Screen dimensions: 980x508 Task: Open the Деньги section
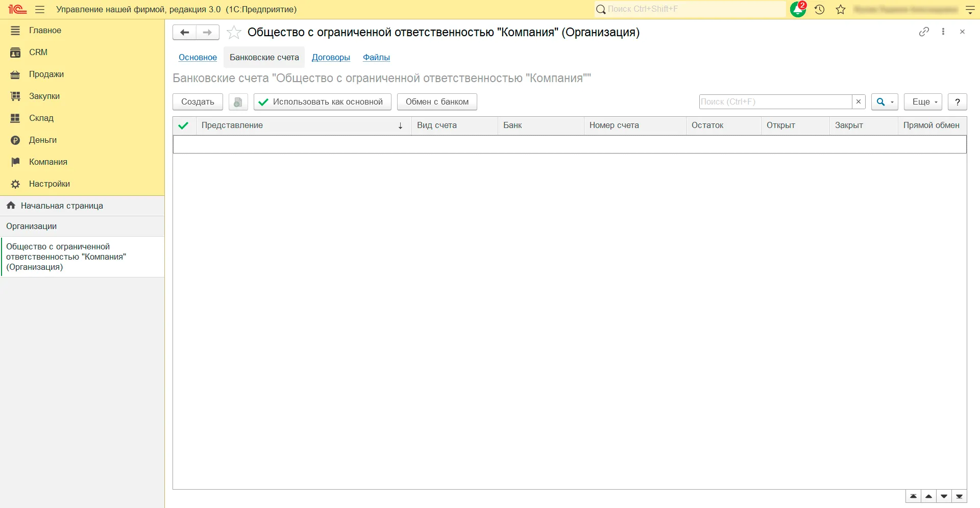[x=43, y=140]
